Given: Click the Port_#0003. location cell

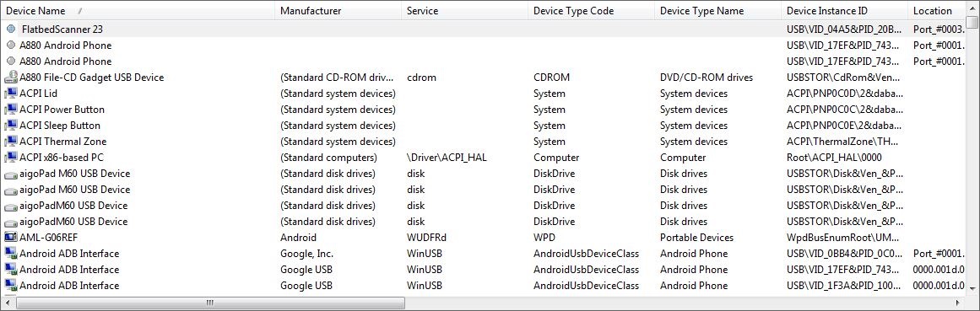Looking at the screenshot, I should coord(939,29).
